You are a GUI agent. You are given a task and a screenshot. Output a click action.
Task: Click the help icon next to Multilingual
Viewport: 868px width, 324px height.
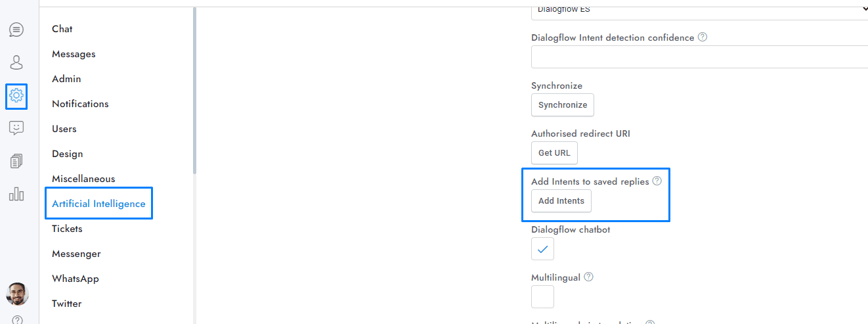coord(589,277)
